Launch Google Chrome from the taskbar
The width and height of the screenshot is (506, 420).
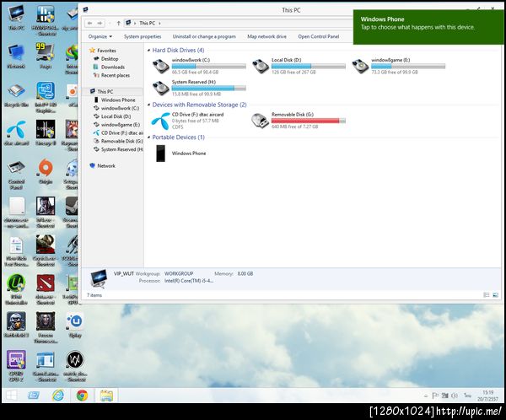point(82,396)
